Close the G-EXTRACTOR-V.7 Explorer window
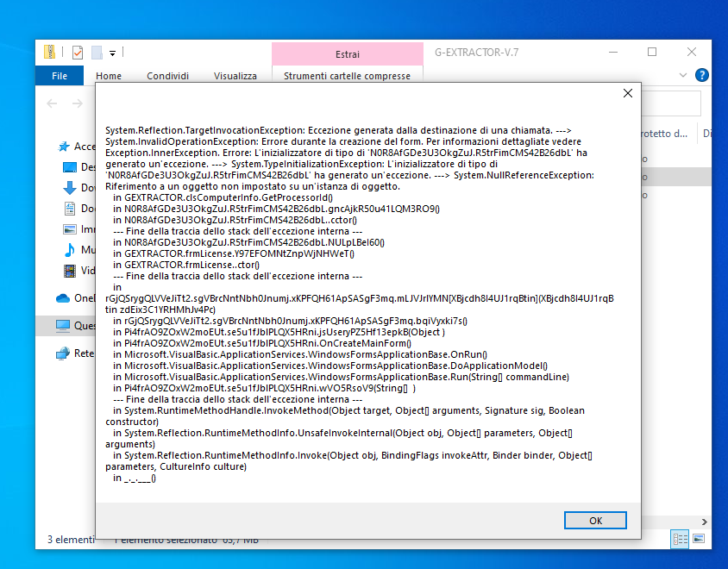Viewport: 728px width, 569px height. [691, 52]
